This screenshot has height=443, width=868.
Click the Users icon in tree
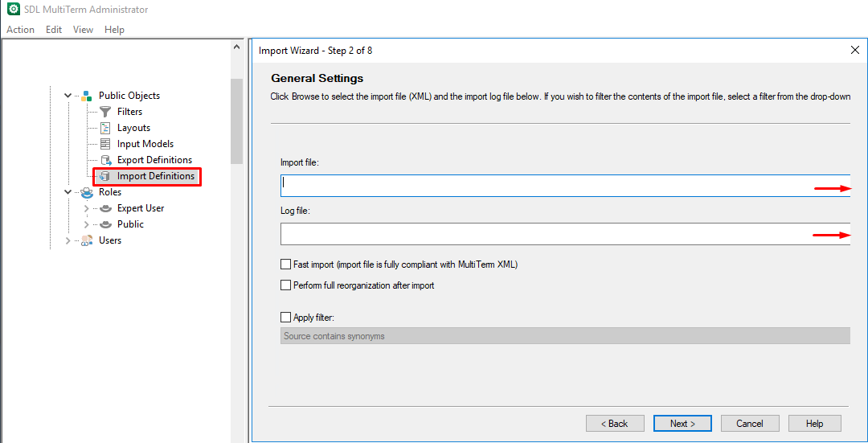[x=87, y=240]
